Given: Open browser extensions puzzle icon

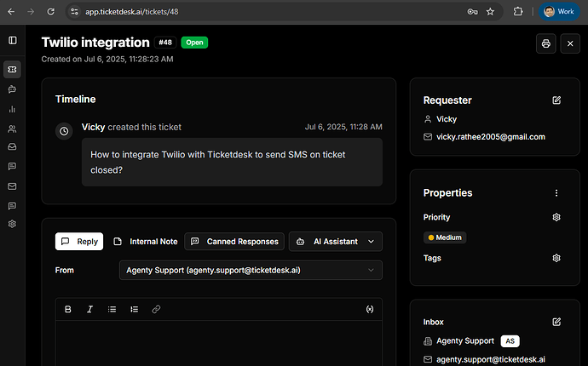Looking at the screenshot, I should coord(518,12).
